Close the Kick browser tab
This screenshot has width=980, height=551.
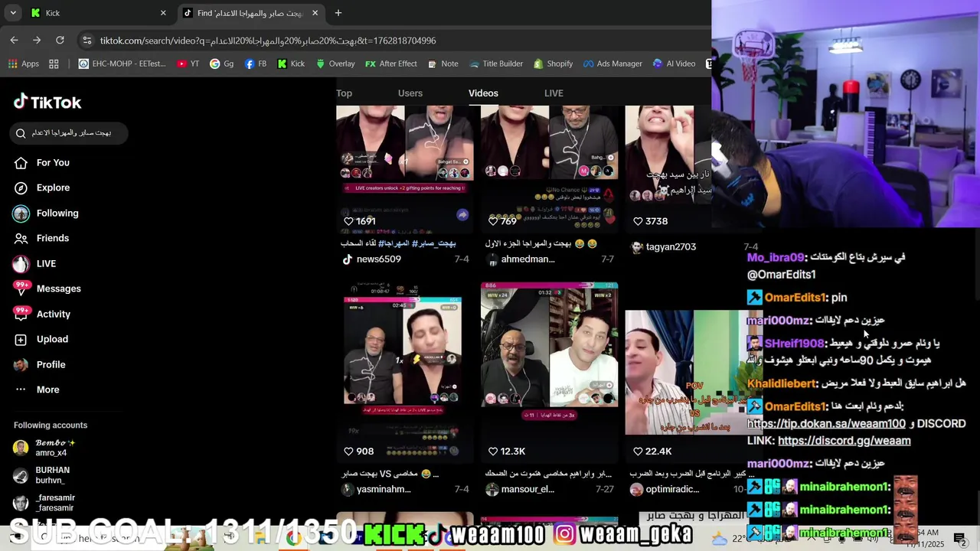(x=163, y=13)
